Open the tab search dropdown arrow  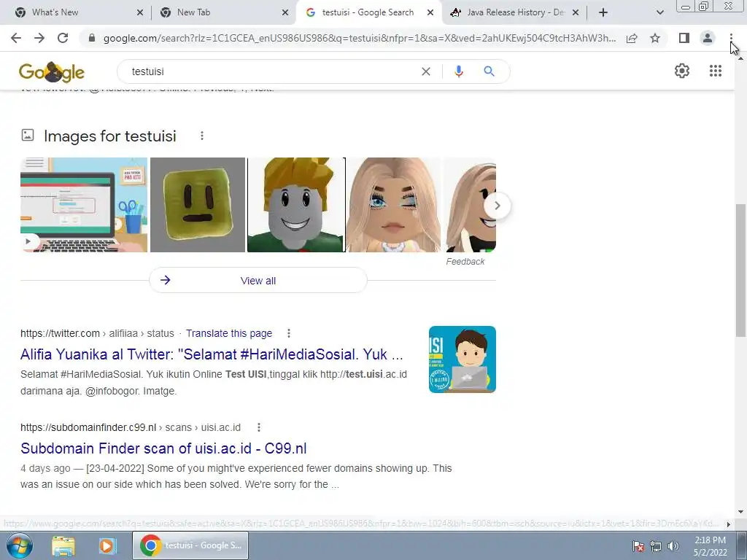pos(659,12)
